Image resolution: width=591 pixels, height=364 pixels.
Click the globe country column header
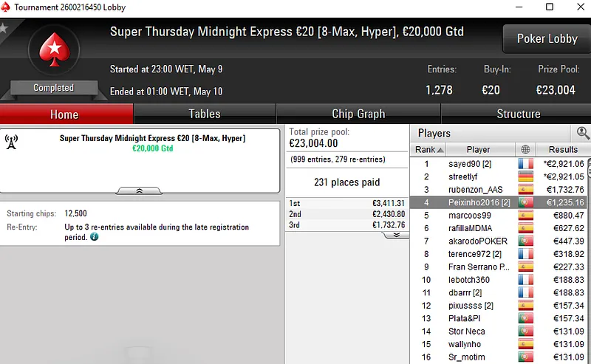pyautogui.click(x=525, y=150)
